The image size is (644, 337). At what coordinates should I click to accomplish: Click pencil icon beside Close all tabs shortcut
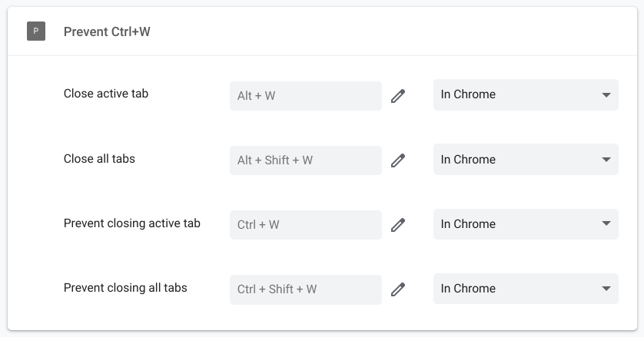(397, 160)
